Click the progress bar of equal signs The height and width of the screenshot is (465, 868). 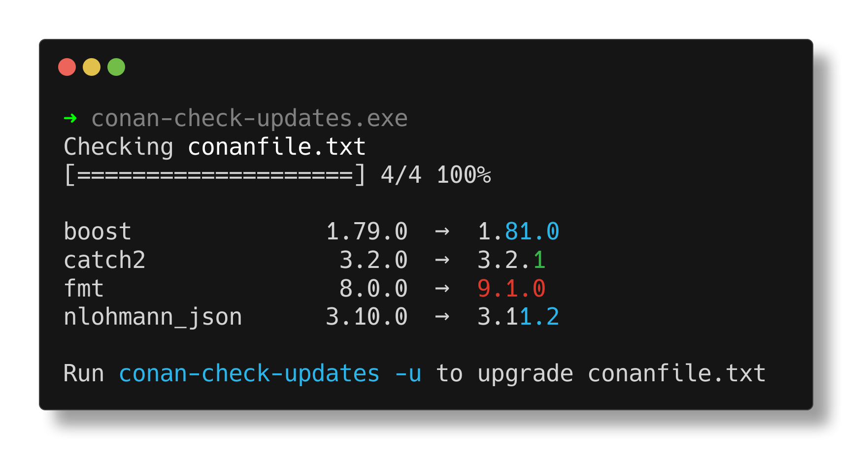215,175
